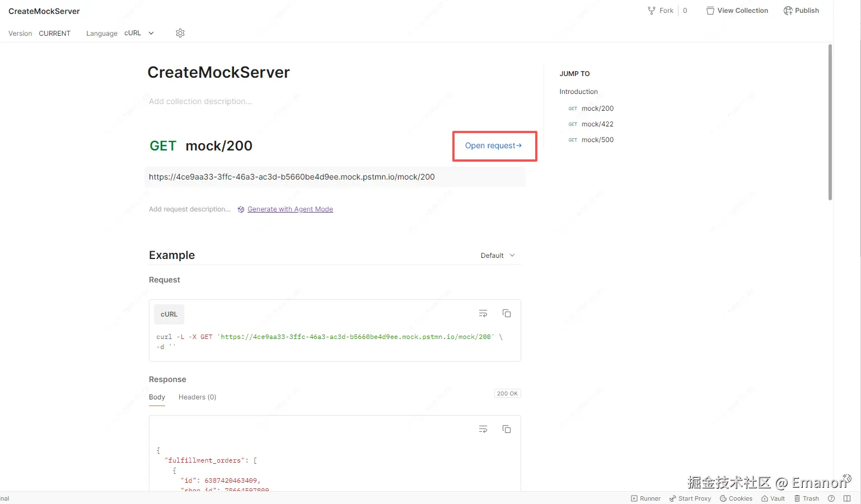Expand the Default example dropdown
Viewport: 861px width, 504px height.
tap(498, 256)
